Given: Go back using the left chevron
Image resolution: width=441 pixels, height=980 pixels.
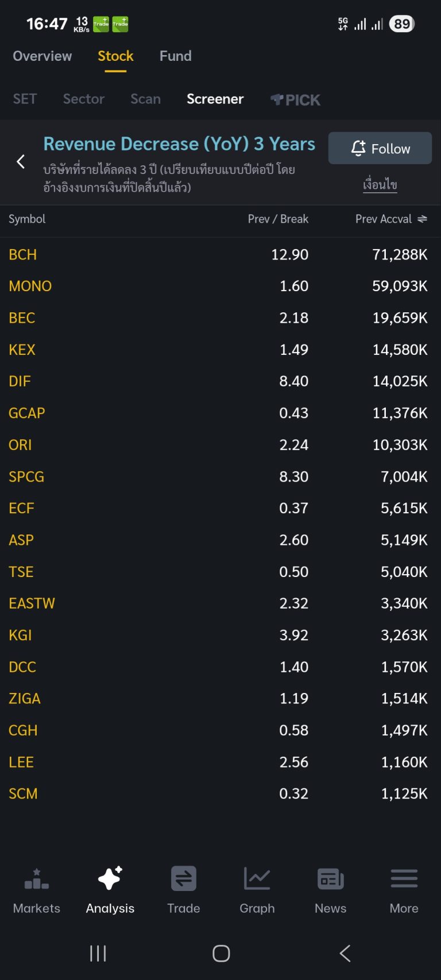Looking at the screenshot, I should click(x=21, y=162).
